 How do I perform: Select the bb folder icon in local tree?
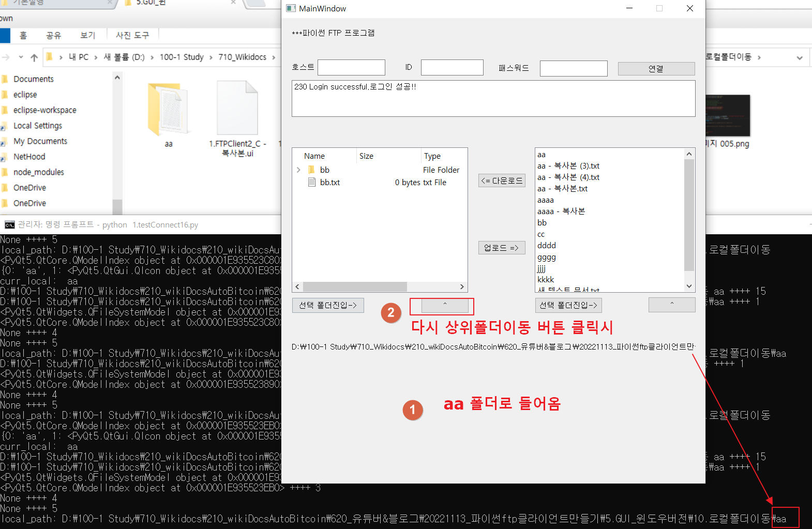311,170
